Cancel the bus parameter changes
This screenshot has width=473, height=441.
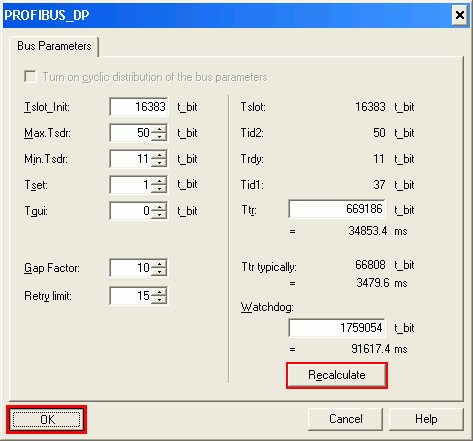pos(345,419)
